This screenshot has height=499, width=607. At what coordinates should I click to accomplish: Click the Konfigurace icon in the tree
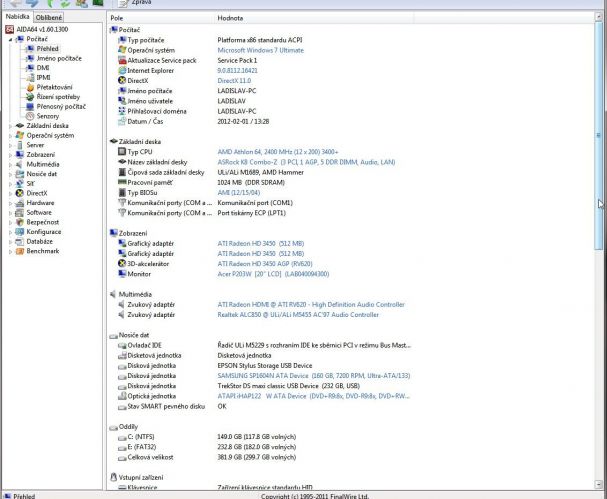(20, 232)
